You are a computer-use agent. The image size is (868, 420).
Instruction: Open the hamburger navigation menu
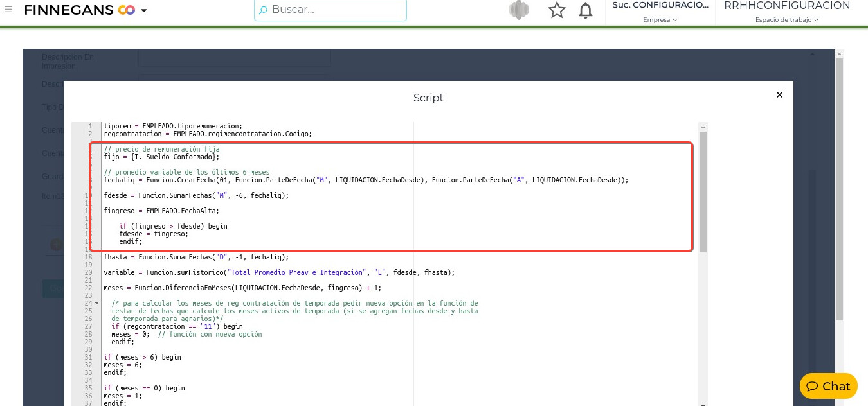(x=8, y=10)
